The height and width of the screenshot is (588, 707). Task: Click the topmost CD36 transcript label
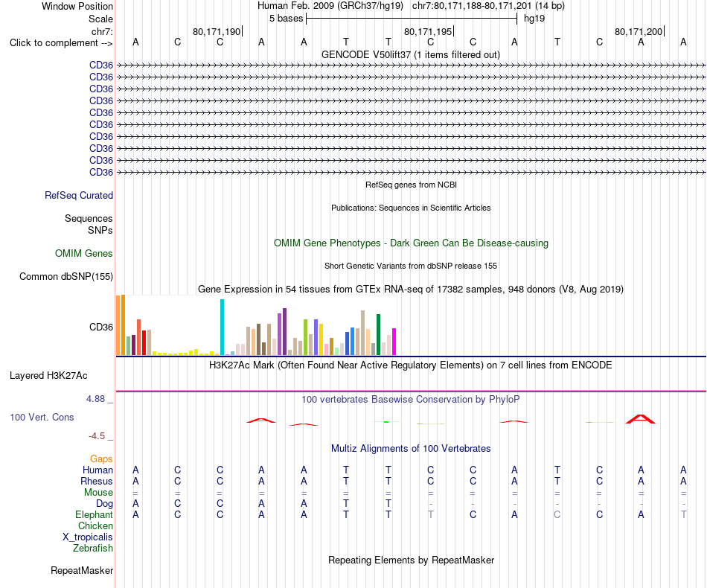[101, 65]
